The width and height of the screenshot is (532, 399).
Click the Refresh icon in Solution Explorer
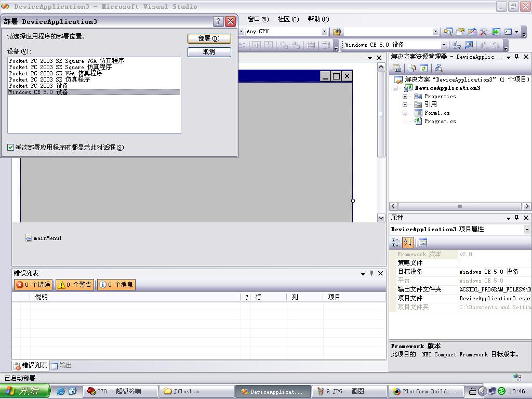[424, 68]
